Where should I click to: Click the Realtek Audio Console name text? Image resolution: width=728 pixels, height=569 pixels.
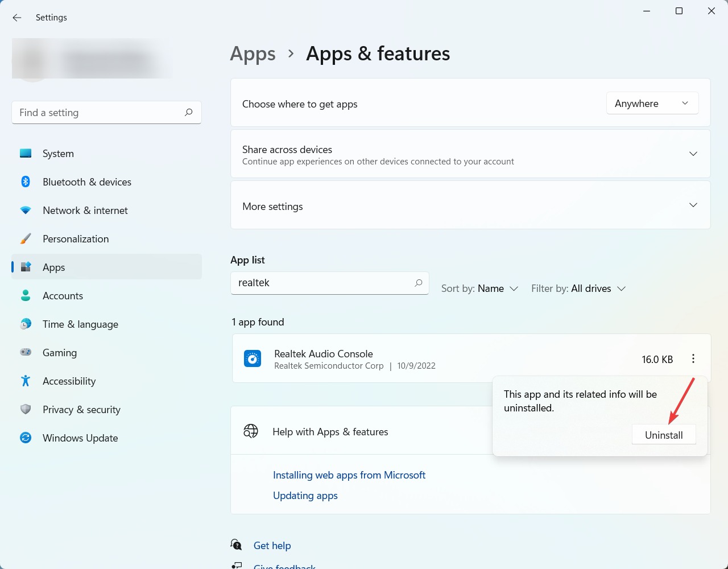pos(324,353)
